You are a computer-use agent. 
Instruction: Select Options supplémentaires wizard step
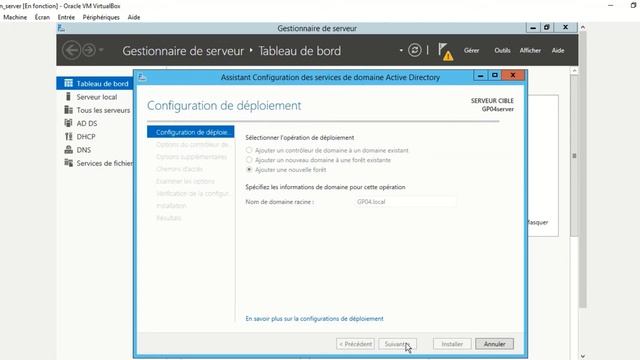(x=191, y=157)
